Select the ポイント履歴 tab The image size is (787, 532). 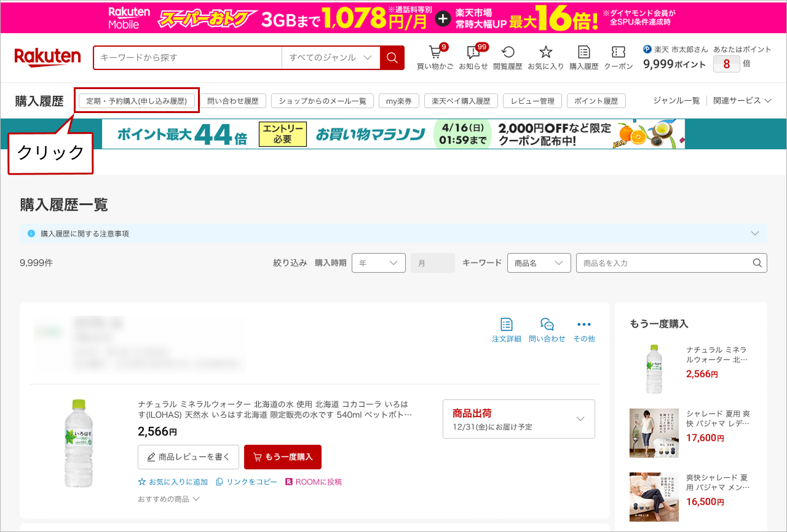[x=596, y=101]
